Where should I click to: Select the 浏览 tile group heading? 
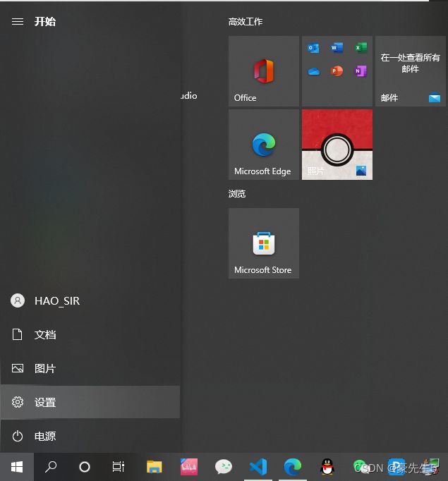pyautogui.click(x=237, y=193)
